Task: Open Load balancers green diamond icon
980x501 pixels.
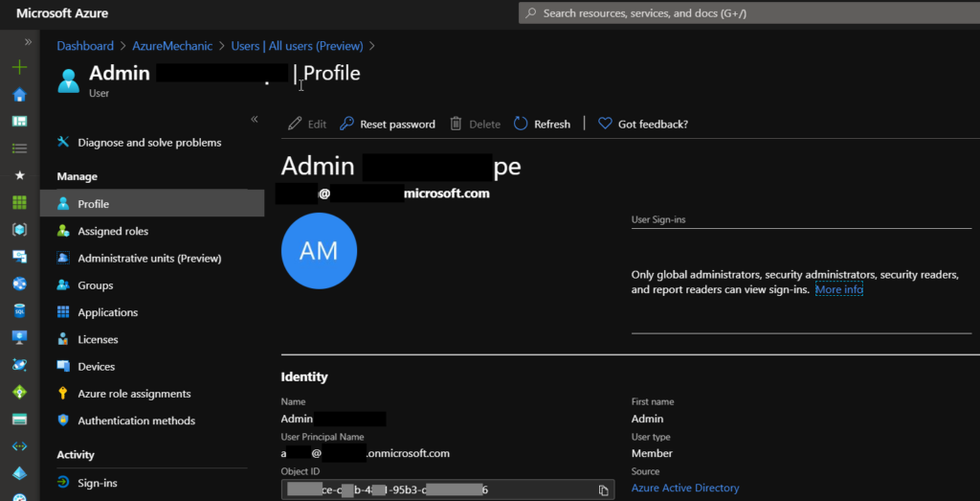Action: [x=20, y=392]
